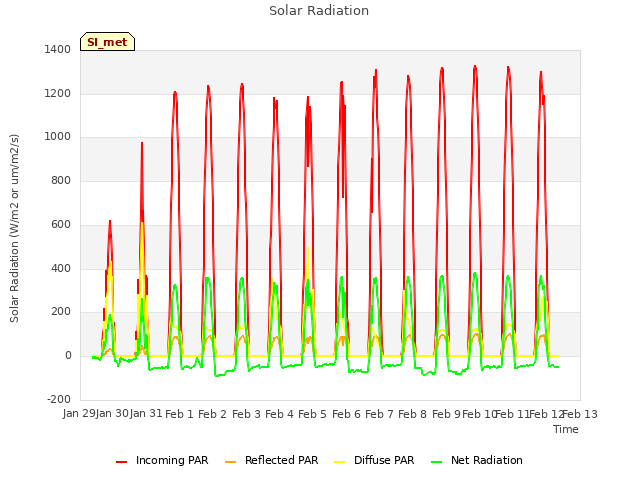Viewport: 640px width, 480px height.
Task: Click the Feb 5 x-axis tick label
Action: tap(312, 414)
